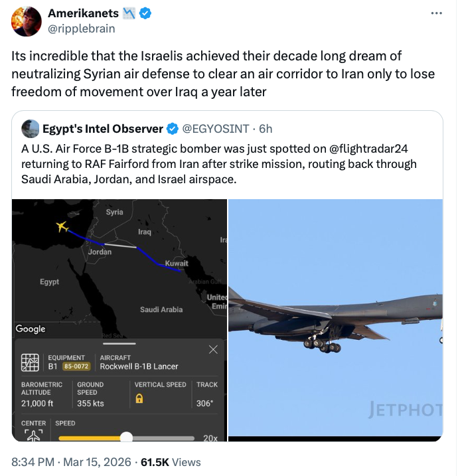458x476 pixels.
Task: Click the 61.5K Views count
Action: (173, 462)
